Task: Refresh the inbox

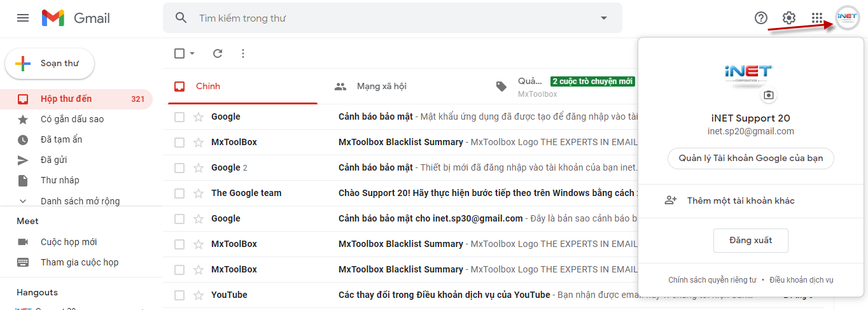Action: coord(218,53)
